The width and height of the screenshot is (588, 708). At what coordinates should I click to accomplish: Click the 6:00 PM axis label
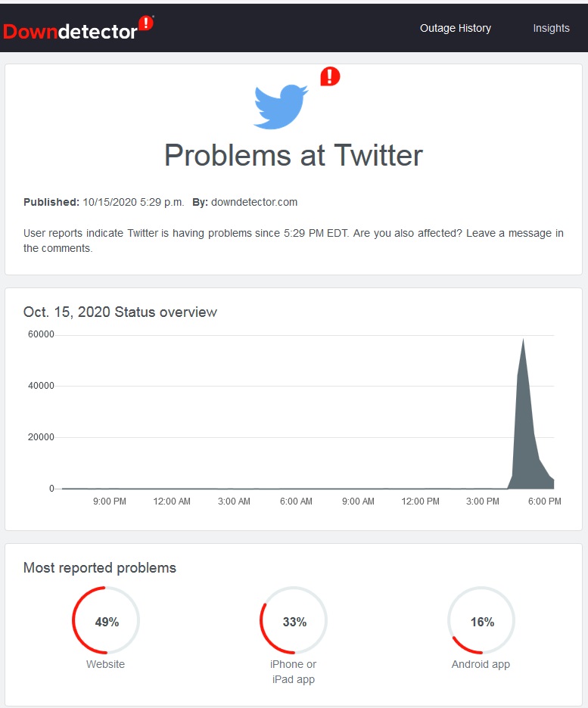coord(545,501)
